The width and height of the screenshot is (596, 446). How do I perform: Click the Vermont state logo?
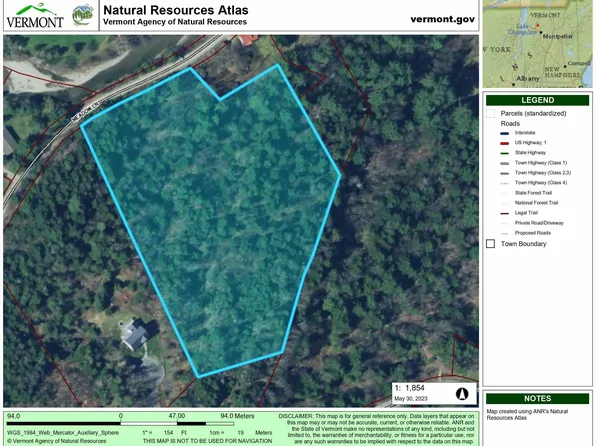click(x=35, y=16)
